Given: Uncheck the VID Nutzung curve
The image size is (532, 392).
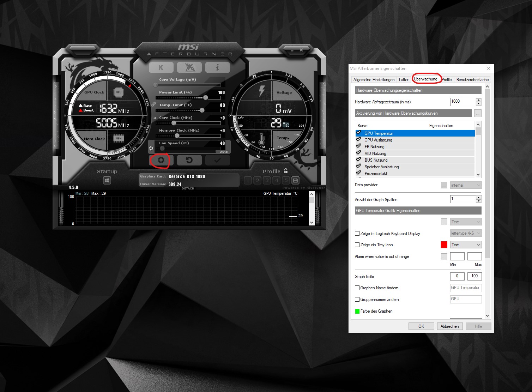Looking at the screenshot, I should (x=359, y=153).
